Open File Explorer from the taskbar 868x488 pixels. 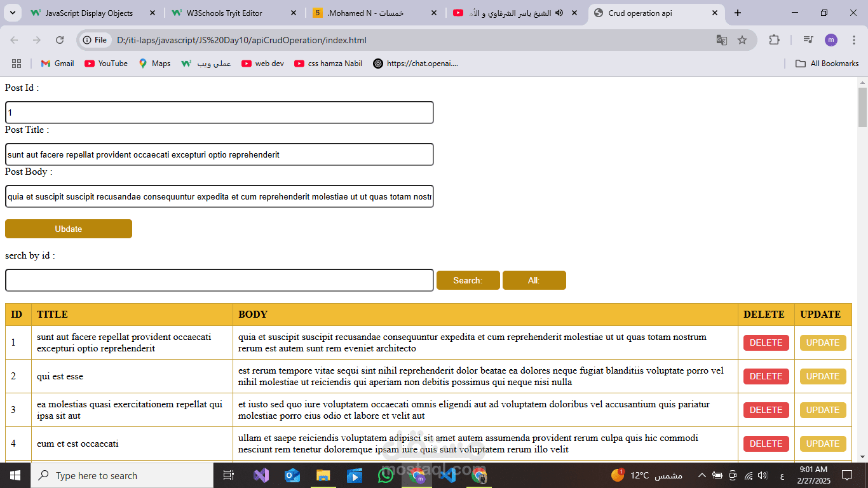323,475
